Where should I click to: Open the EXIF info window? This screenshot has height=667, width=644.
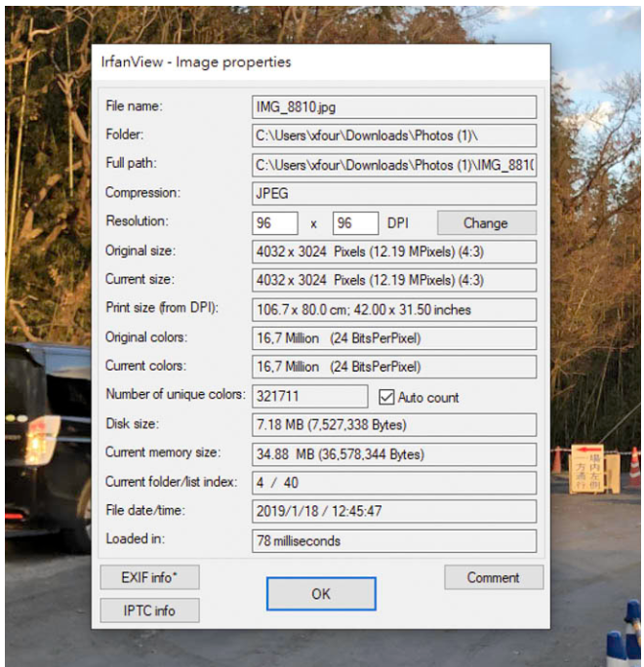149,577
